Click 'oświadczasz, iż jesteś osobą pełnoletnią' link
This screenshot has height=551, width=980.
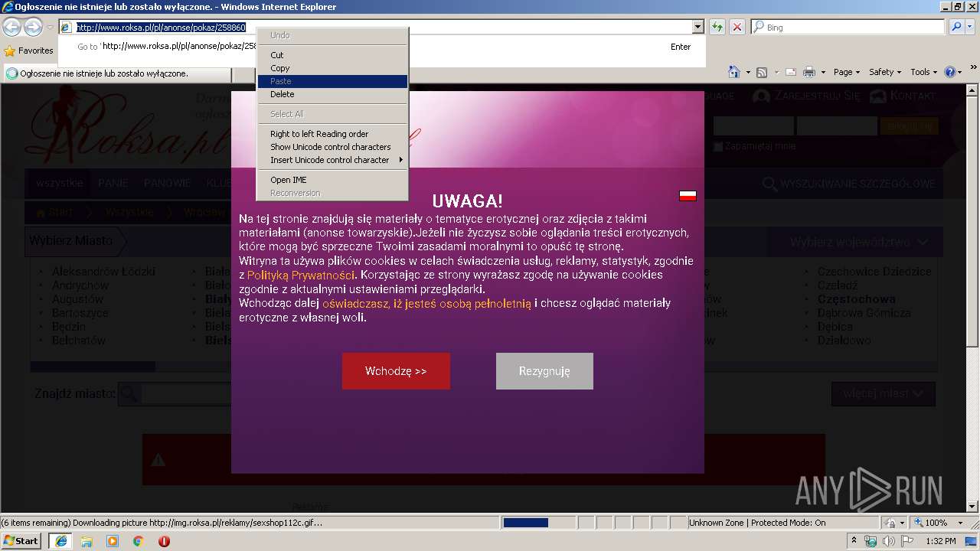[426, 303]
